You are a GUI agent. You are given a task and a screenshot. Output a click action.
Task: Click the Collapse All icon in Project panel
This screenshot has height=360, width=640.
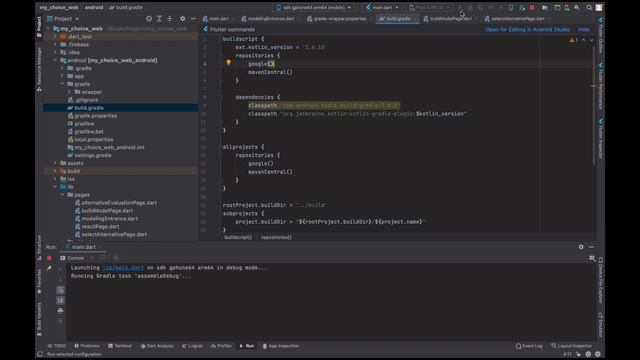click(170, 19)
